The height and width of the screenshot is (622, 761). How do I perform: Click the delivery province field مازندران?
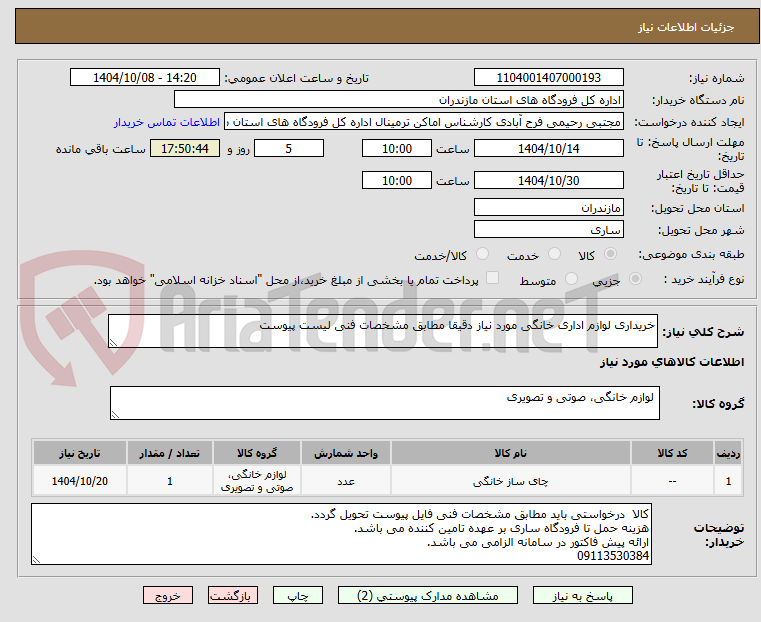coord(548,208)
